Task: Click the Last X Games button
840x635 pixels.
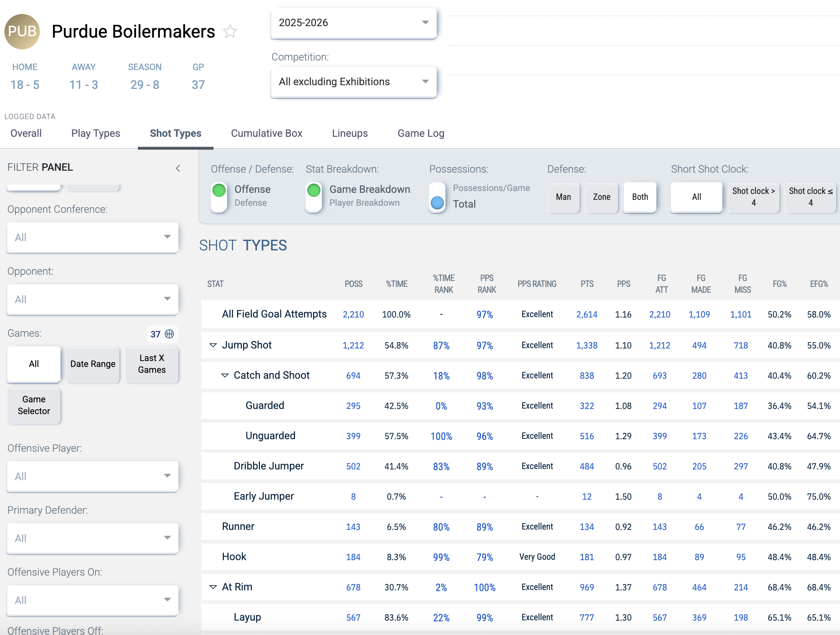Action: coord(152,364)
